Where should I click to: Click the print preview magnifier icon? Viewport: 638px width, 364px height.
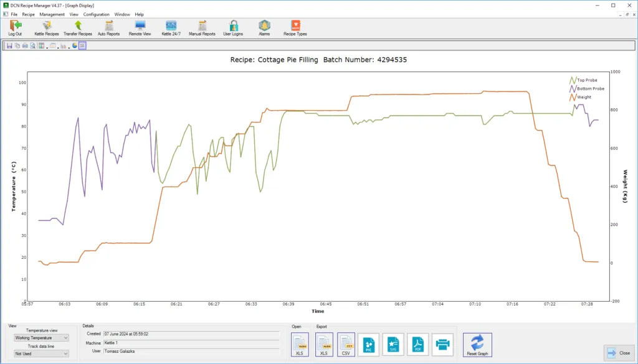[33, 46]
